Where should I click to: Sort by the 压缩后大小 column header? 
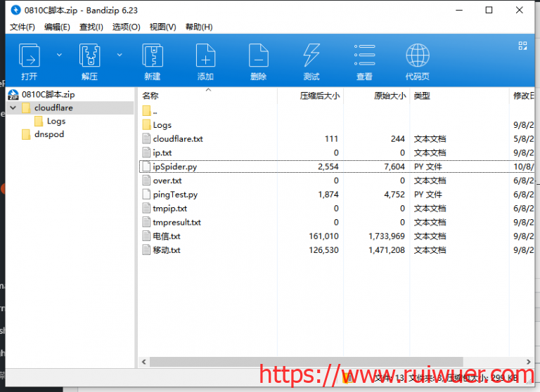tap(319, 96)
